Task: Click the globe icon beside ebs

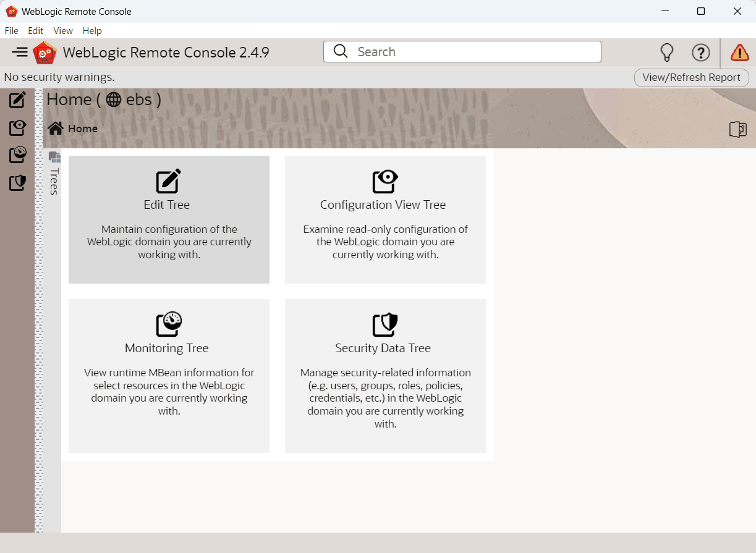Action: click(114, 99)
